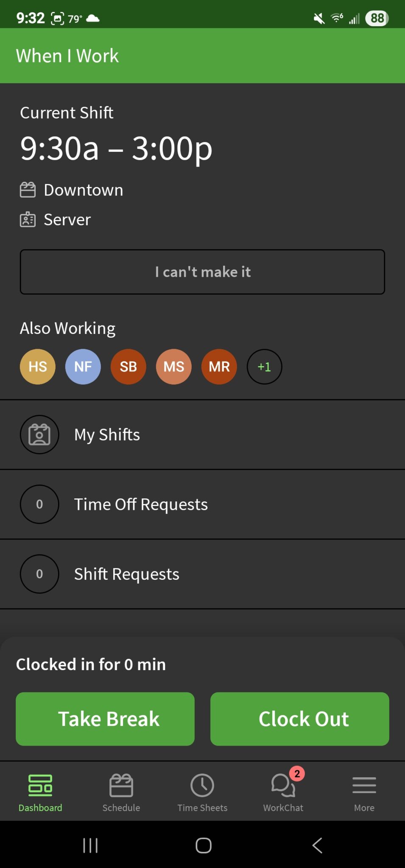Tap the More menu icon

pyautogui.click(x=364, y=785)
